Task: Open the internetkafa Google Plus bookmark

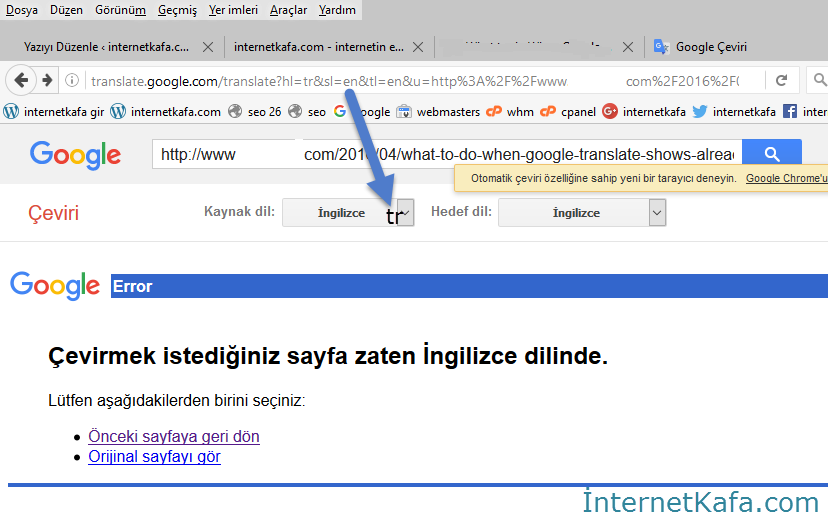Action: click(x=644, y=111)
